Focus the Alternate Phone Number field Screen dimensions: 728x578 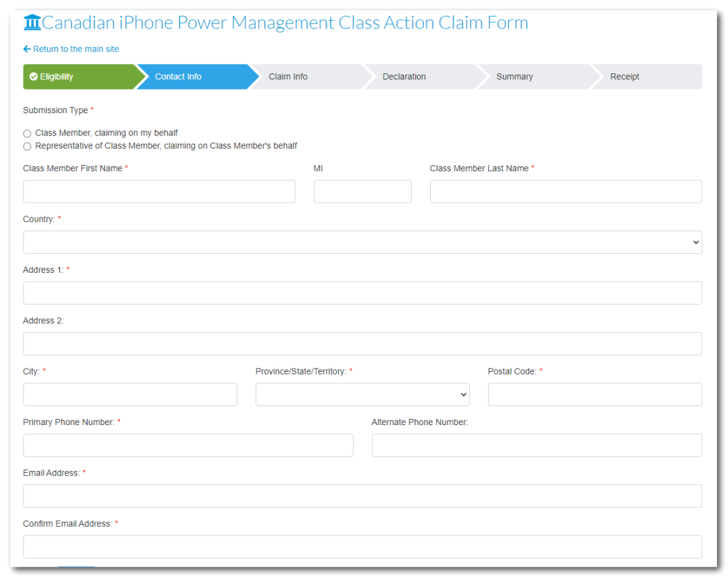[537, 445]
